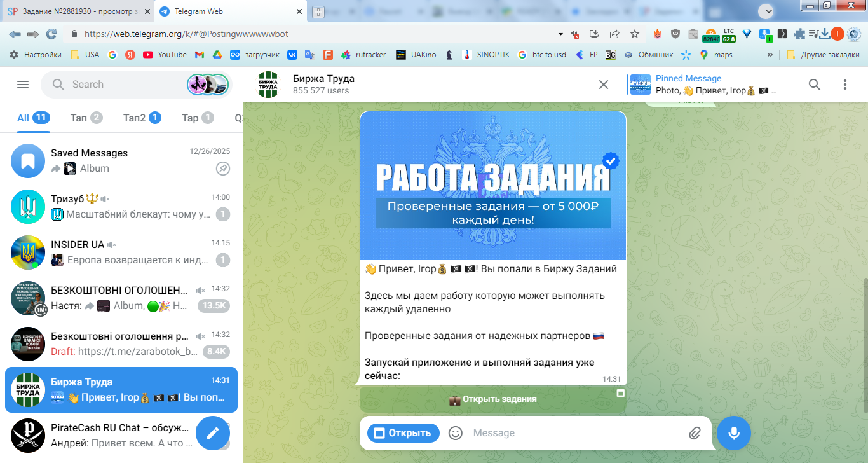The height and width of the screenshot is (463, 868).
Task: Open tab search chevron button
Action: tap(767, 11)
